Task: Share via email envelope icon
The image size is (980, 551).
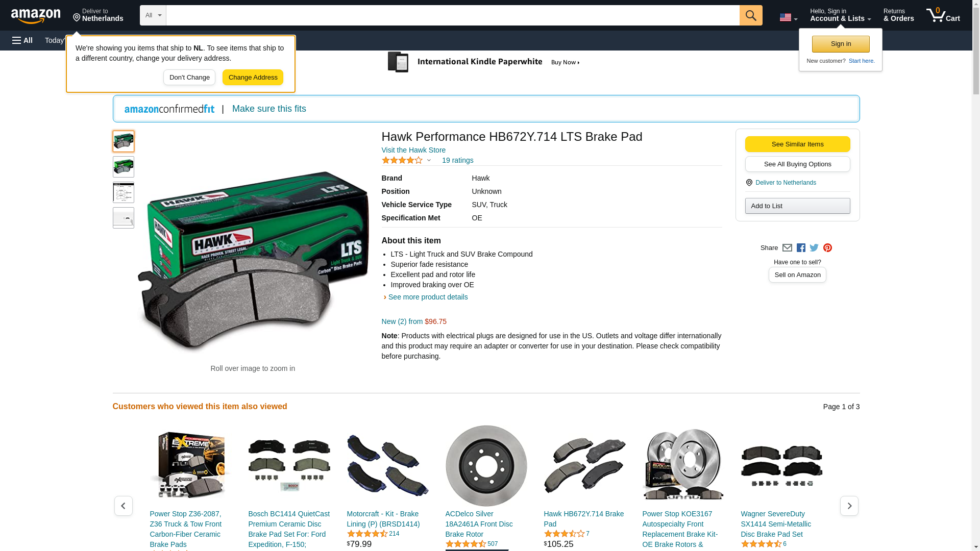Action: 787,248
